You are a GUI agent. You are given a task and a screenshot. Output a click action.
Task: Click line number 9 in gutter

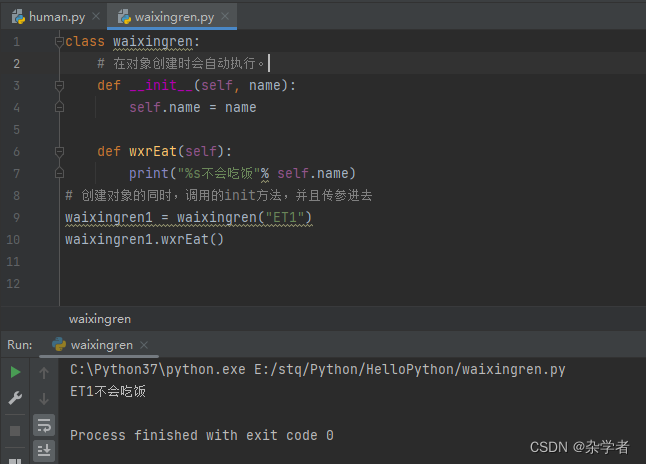coord(16,217)
